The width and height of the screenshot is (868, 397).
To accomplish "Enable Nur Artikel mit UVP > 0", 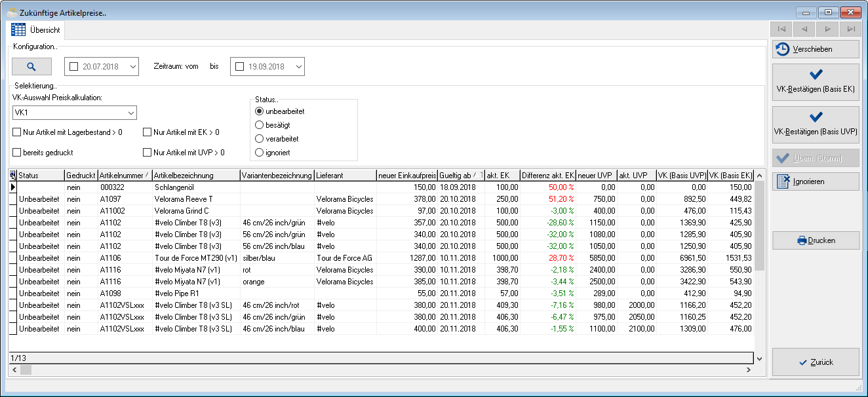I will pos(184,153).
